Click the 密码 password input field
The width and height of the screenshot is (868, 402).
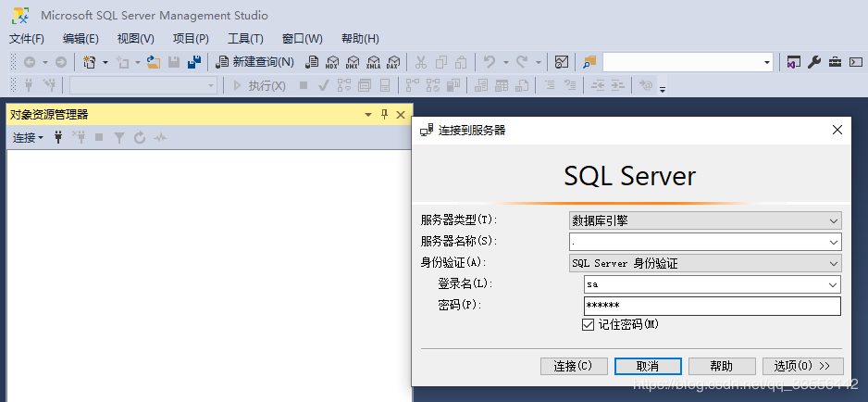(x=713, y=306)
